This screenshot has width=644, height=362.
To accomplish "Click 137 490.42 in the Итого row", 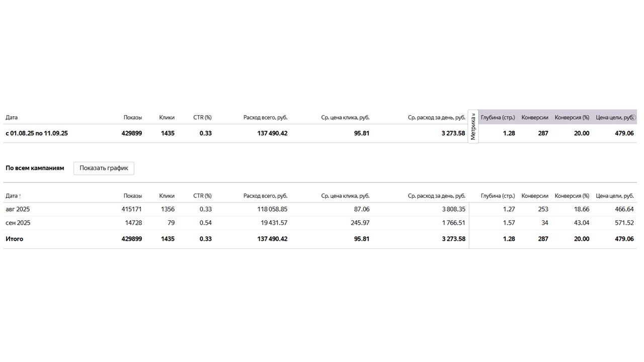I will coord(272,239).
